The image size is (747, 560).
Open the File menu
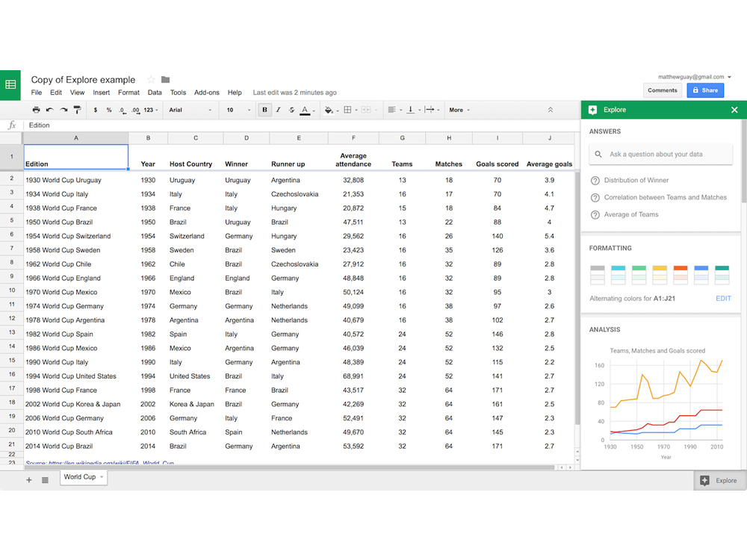coord(36,93)
